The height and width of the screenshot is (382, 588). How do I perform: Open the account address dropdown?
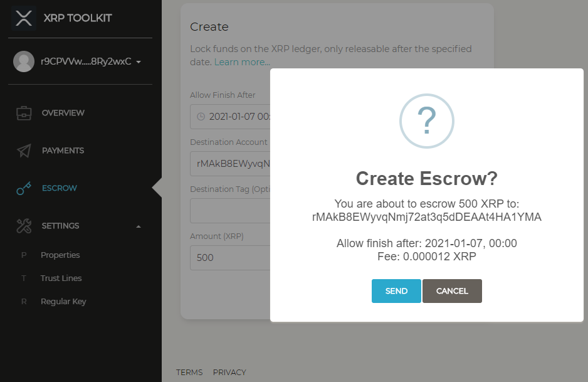pos(138,62)
